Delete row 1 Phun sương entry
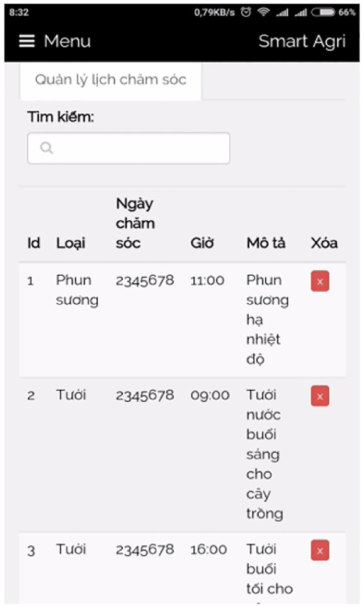Screen dimensions: 364x608 (x=320, y=282)
